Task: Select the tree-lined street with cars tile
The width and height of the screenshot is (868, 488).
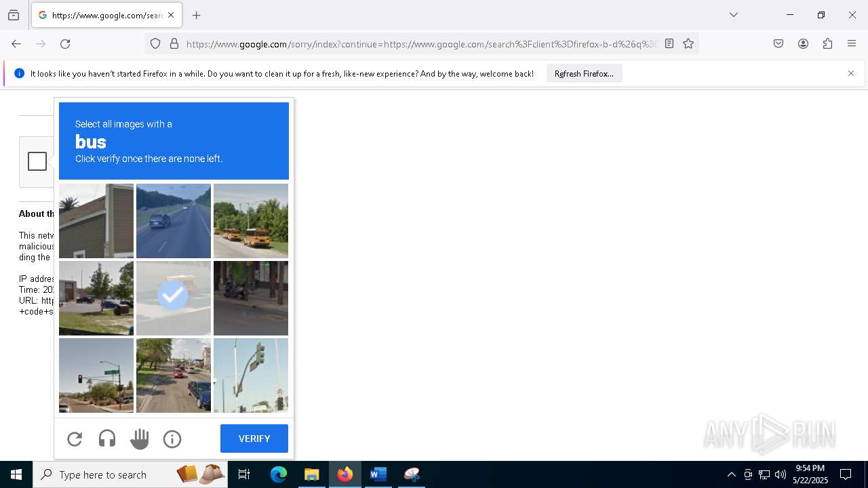Action: [174, 375]
